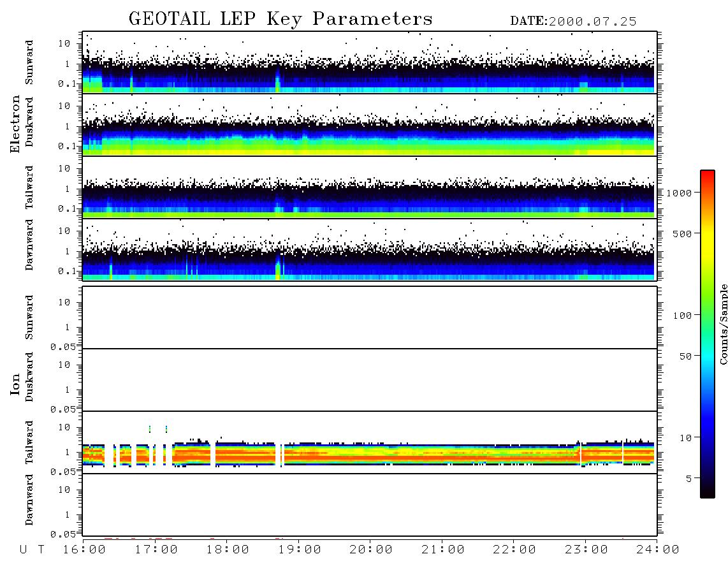This screenshot has width=728, height=561.
Task: Click the 500 colorbar tick label
Action: point(682,233)
